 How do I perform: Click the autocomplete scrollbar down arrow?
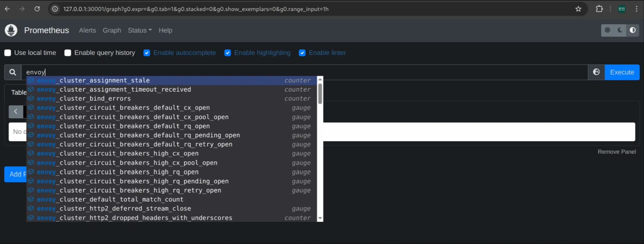pos(320,218)
